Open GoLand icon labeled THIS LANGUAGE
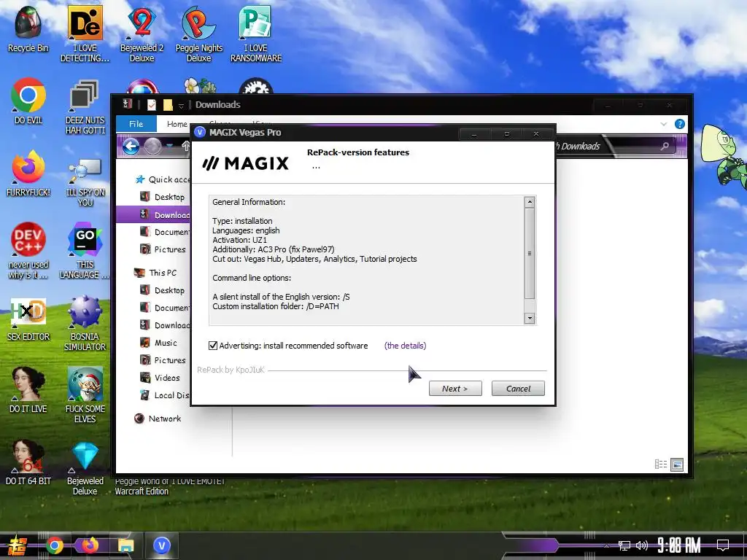The height and width of the screenshot is (560, 747). 85,251
